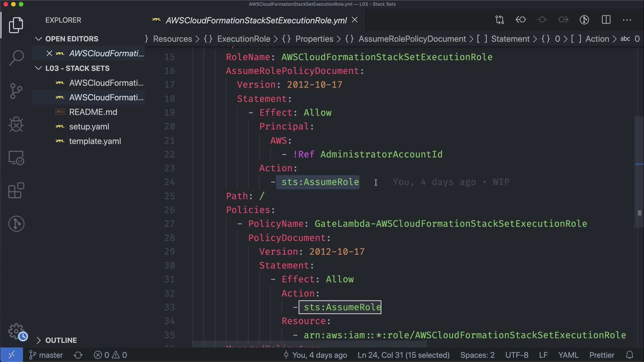
Task: Click the Split Editor Right icon
Action: tap(606, 20)
